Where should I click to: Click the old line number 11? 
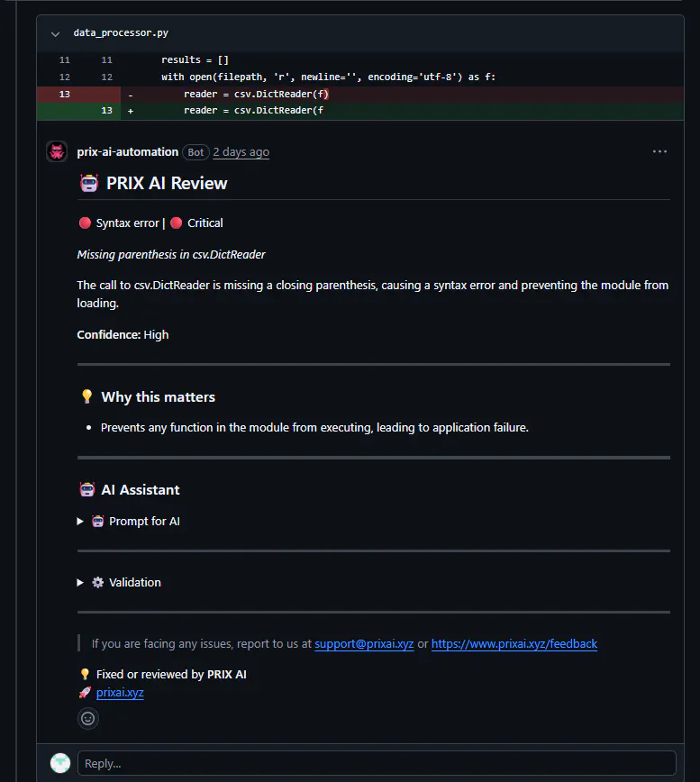tap(64, 59)
